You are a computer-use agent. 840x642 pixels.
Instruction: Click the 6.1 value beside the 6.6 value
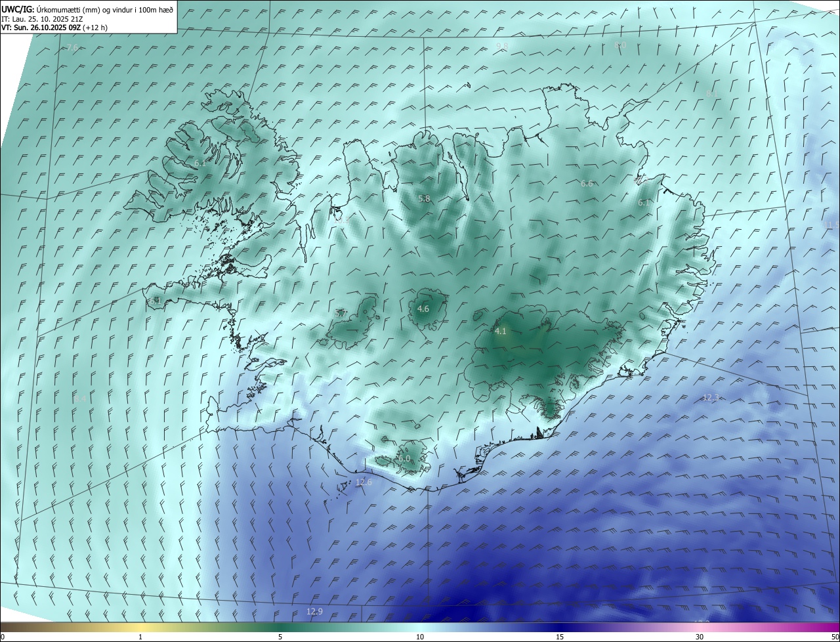pos(644,203)
